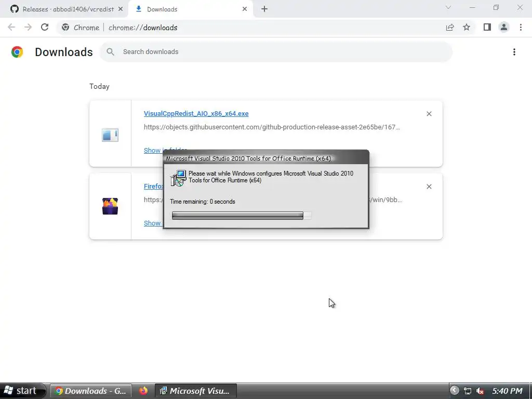Click the 5:40 PM clock
Image resolution: width=532 pixels, height=399 pixels.
pos(507,391)
